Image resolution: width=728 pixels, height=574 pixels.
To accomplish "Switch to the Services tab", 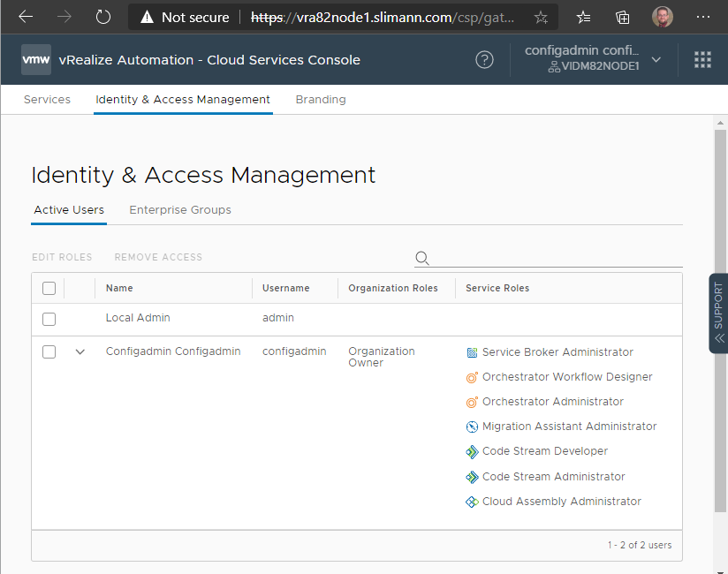I will (x=47, y=99).
